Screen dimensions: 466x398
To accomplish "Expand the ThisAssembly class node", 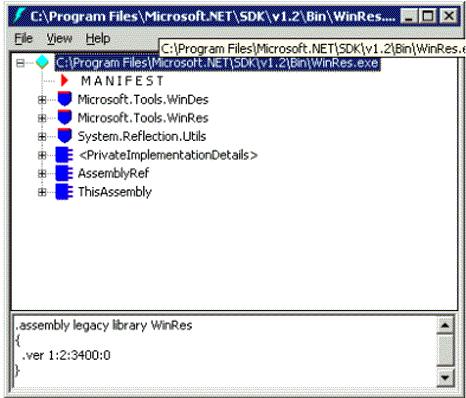I will coord(42,192).
